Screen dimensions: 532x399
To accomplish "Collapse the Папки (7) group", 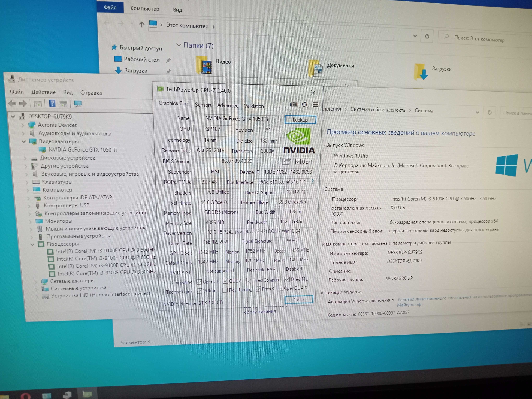I will 179,45.
